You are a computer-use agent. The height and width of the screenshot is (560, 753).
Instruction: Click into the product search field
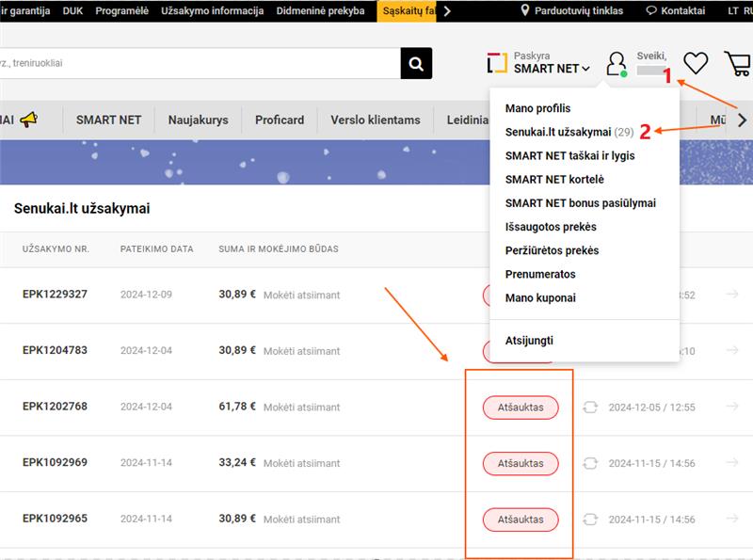[200, 63]
